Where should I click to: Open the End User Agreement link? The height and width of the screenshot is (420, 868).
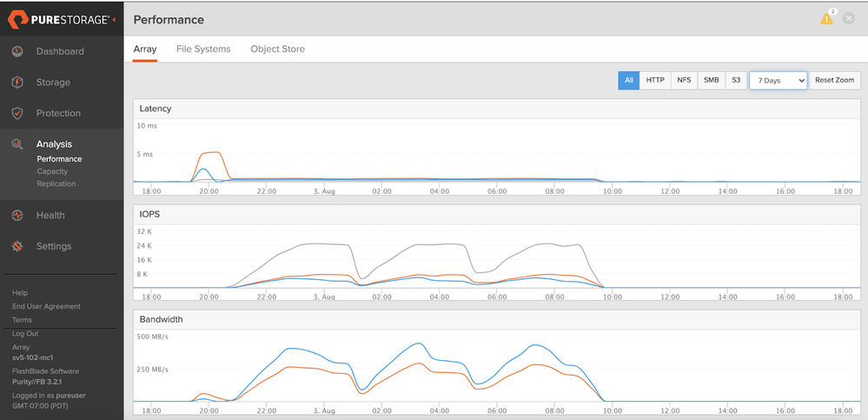coord(47,306)
